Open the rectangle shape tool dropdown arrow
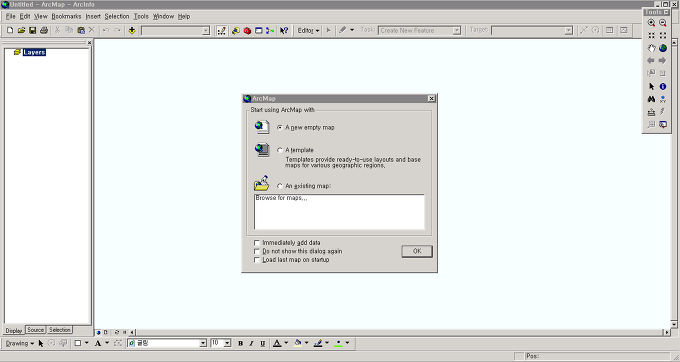 pos(86,343)
